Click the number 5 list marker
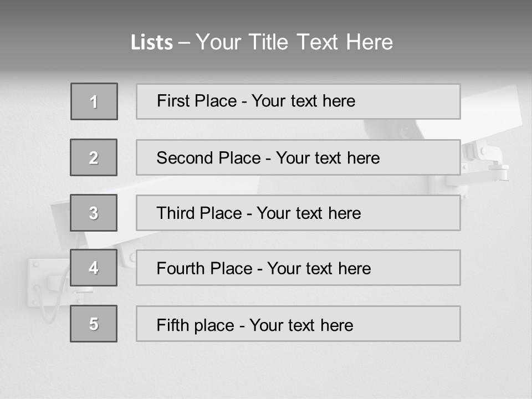532x399 pixels. pyautogui.click(x=94, y=324)
